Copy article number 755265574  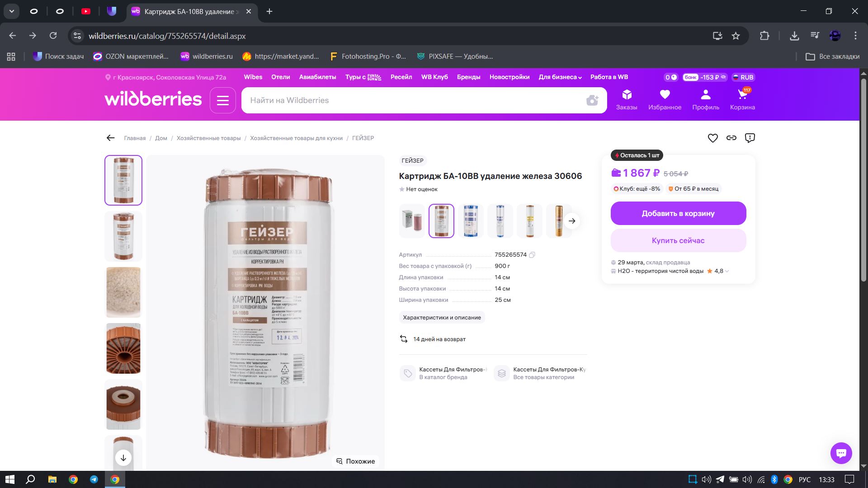(532, 255)
